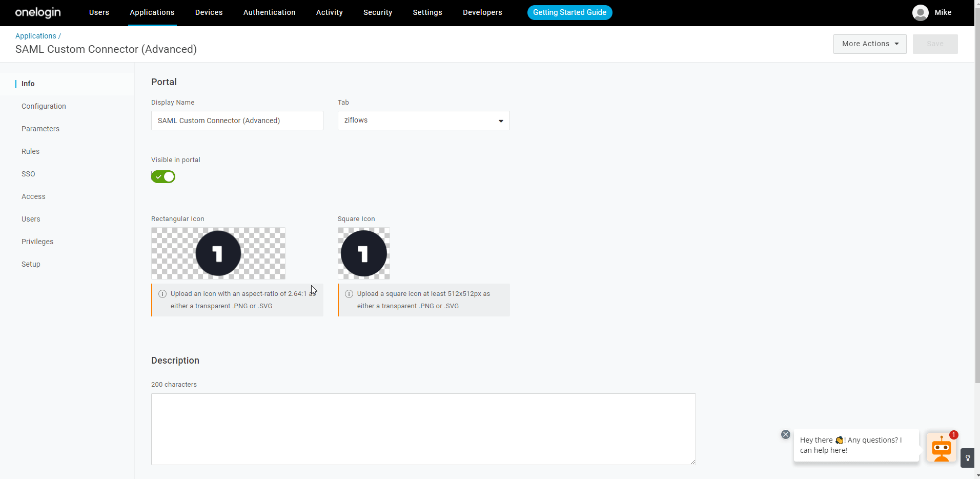Click the lightbulb hint icon
Image resolution: width=980 pixels, height=479 pixels.
968,458
